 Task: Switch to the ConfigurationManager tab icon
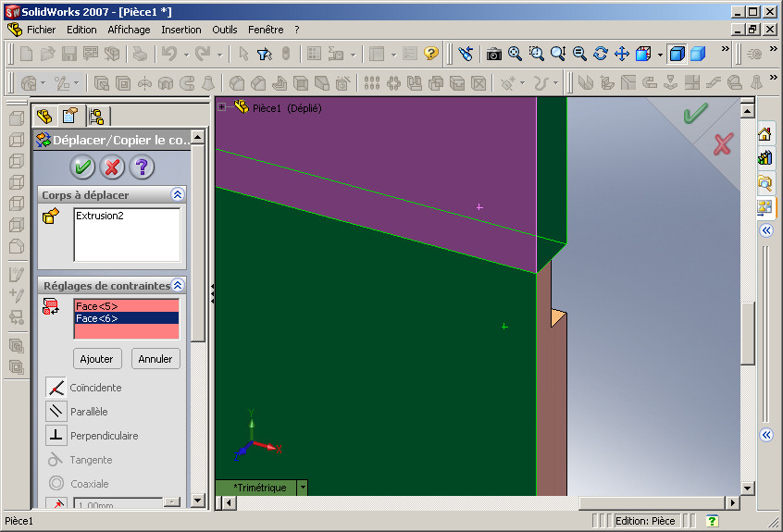pos(96,117)
